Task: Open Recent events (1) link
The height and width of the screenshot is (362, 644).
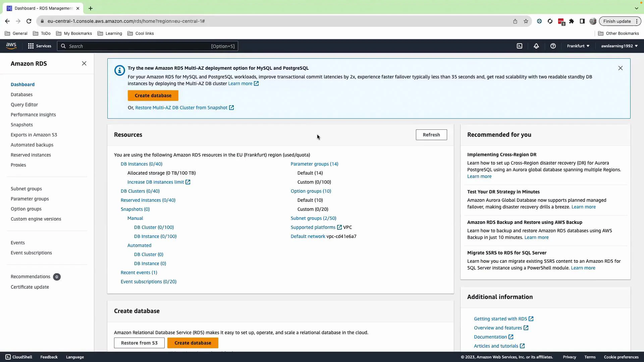Action: pyautogui.click(x=139, y=273)
